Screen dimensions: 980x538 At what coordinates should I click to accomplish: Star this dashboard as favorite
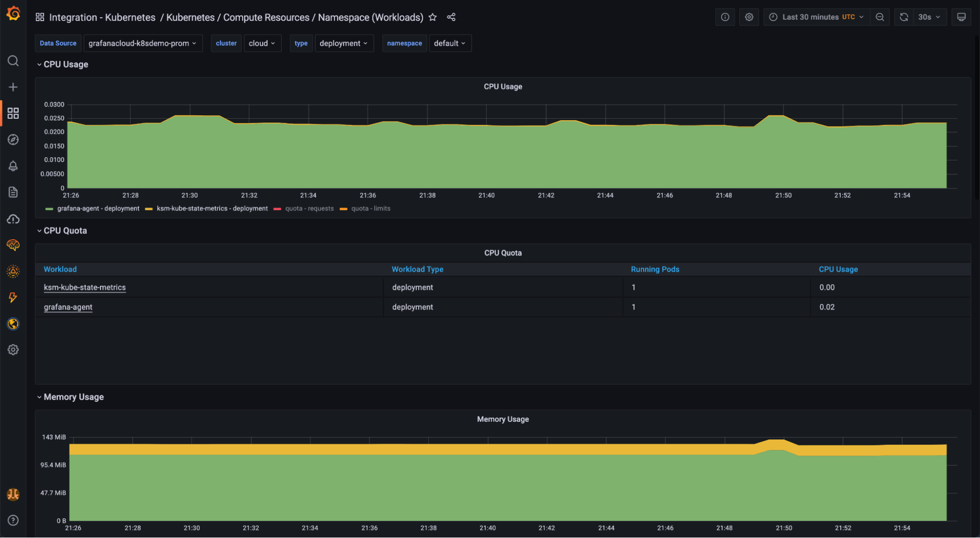[432, 17]
